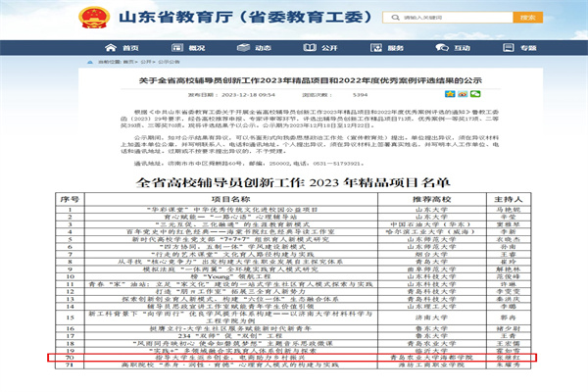Screen dimensions: 588x392
Task: Click 曲阜师范大学 in row 9
Action: pos(431,269)
